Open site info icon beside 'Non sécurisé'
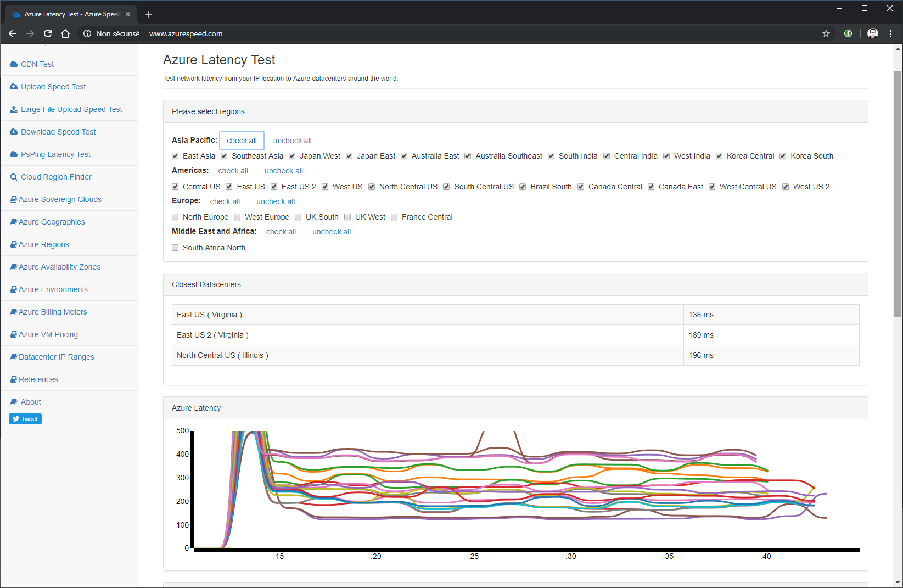Viewport: 903px width, 588px height. click(x=87, y=33)
